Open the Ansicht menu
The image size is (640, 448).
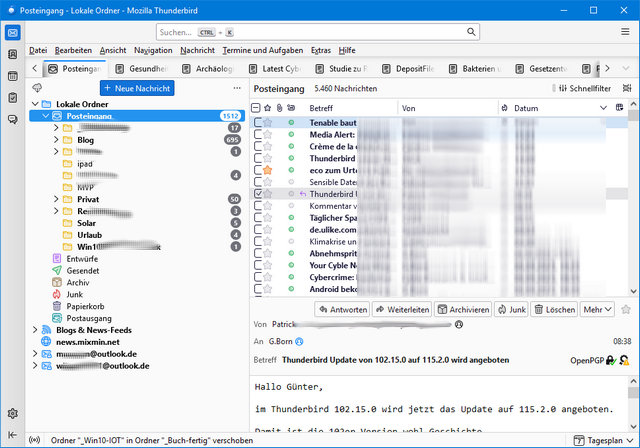coord(113,50)
